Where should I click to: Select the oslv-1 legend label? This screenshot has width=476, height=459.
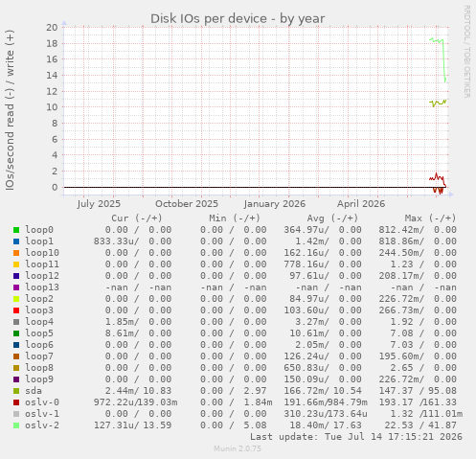[42, 414]
